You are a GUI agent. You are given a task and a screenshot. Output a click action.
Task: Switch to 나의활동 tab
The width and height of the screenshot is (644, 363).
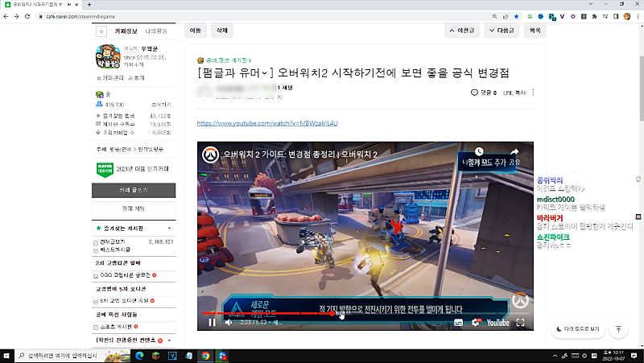(157, 31)
